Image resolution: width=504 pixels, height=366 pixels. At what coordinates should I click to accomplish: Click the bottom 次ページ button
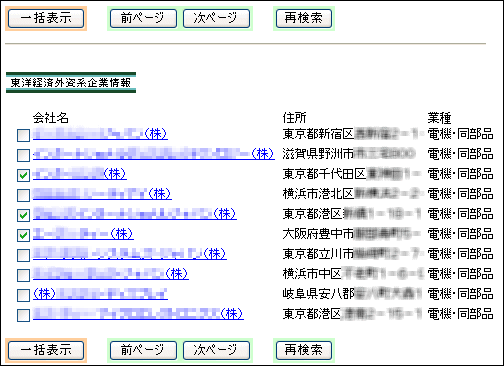tap(216, 350)
